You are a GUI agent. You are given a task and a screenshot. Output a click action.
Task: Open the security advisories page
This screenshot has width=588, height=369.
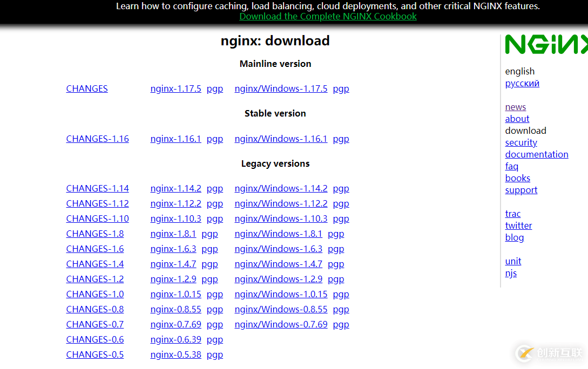click(x=521, y=142)
